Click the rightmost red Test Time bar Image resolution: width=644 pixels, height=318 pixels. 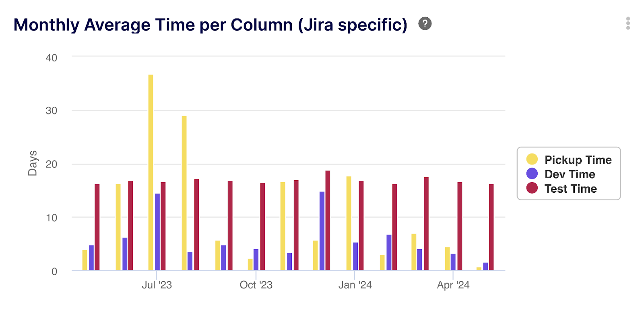491,227
